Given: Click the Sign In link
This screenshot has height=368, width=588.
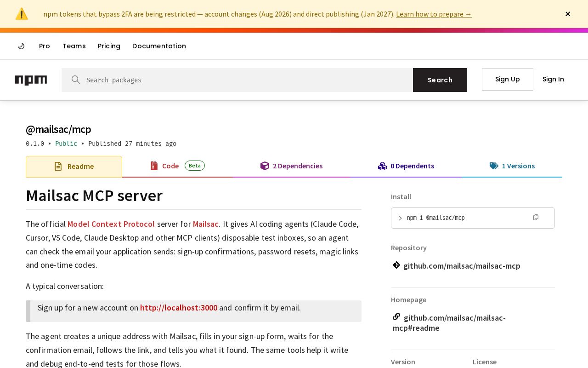Looking at the screenshot, I should (x=553, y=79).
